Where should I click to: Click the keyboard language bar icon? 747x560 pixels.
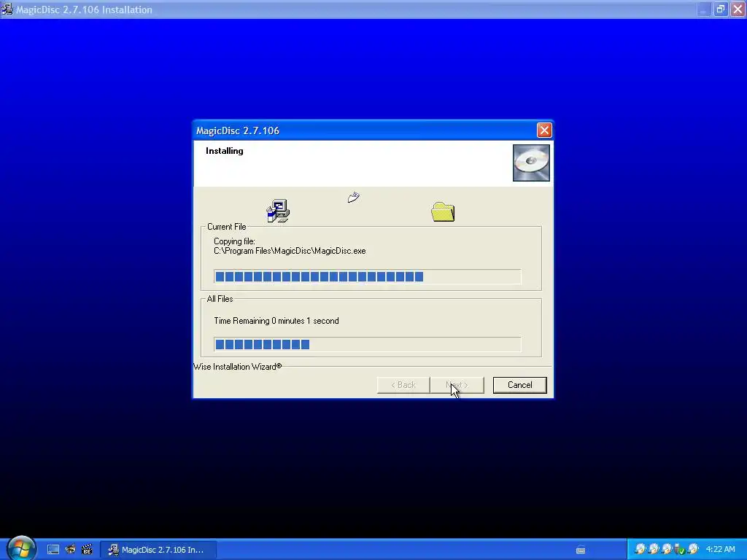click(x=581, y=550)
